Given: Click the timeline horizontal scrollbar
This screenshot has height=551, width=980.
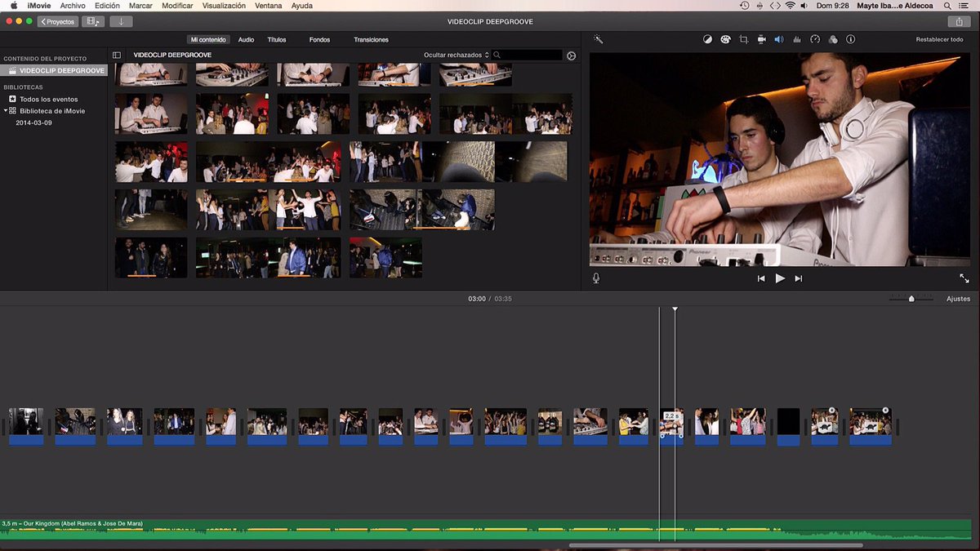Looking at the screenshot, I should (715, 545).
